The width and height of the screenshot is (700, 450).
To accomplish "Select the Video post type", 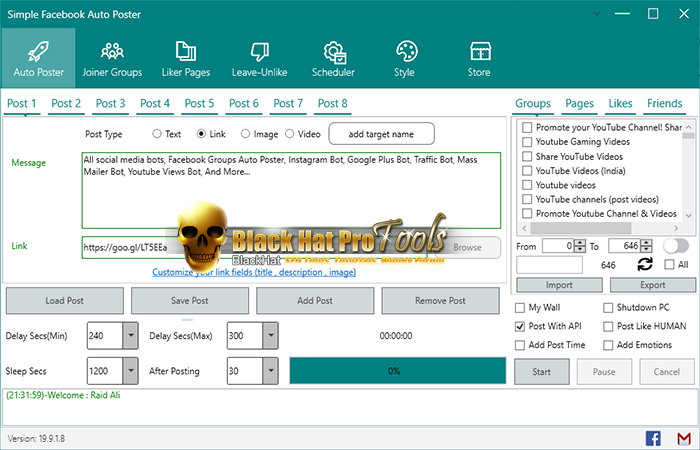I will (x=290, y=133).
